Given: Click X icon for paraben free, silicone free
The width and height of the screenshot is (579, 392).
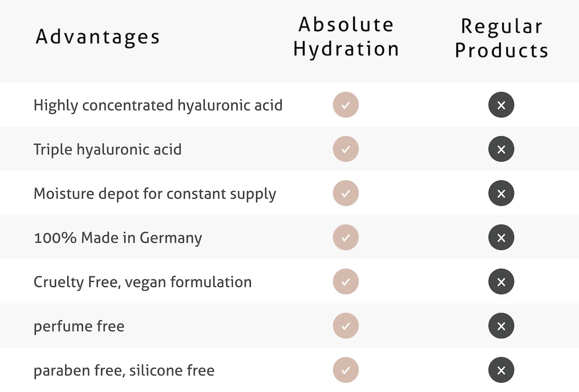Looking at the screenshot, I should [501, 370].
